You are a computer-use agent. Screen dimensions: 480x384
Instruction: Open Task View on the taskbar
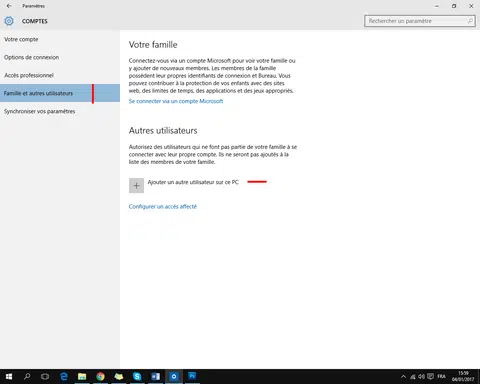click(45, 377)
